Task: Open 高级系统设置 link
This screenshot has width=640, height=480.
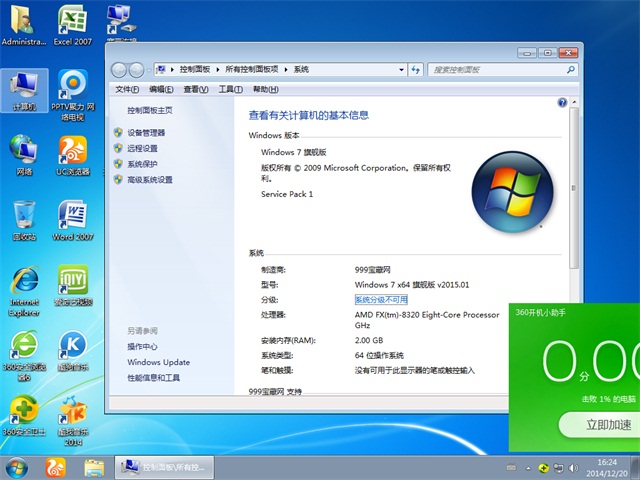Action: tap(150, 180)
